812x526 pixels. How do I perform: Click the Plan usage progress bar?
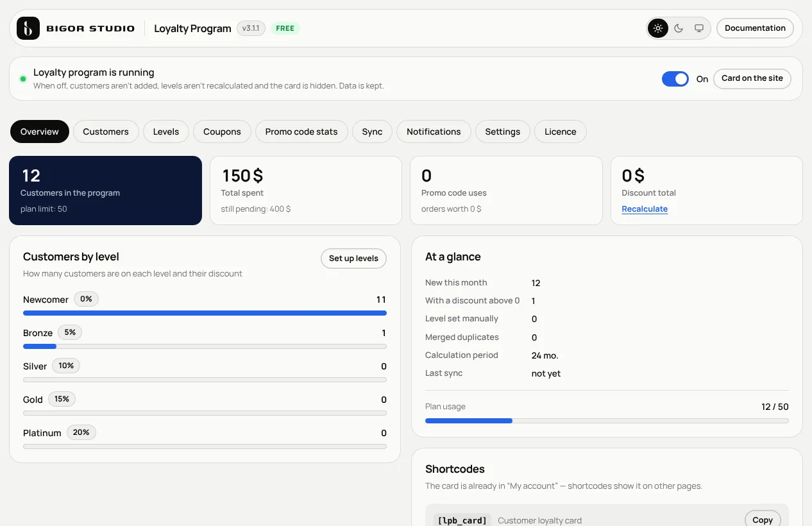[607, 421]
